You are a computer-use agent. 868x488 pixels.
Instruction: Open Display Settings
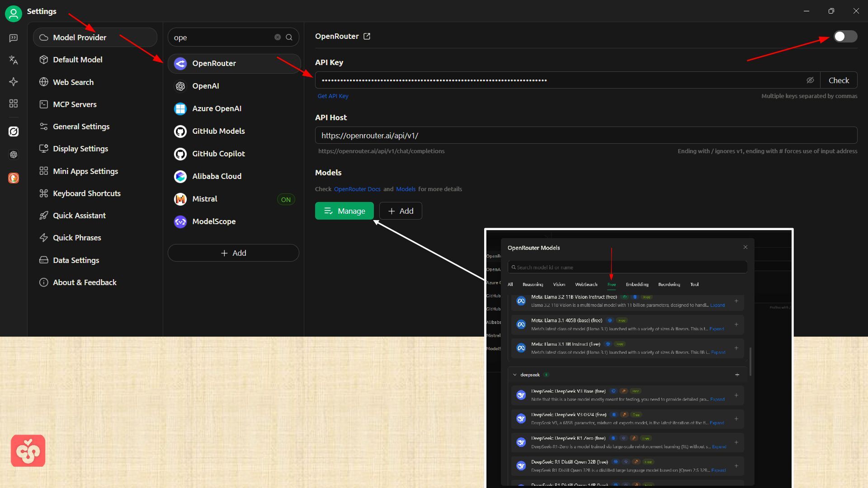(x=95, y=149)
